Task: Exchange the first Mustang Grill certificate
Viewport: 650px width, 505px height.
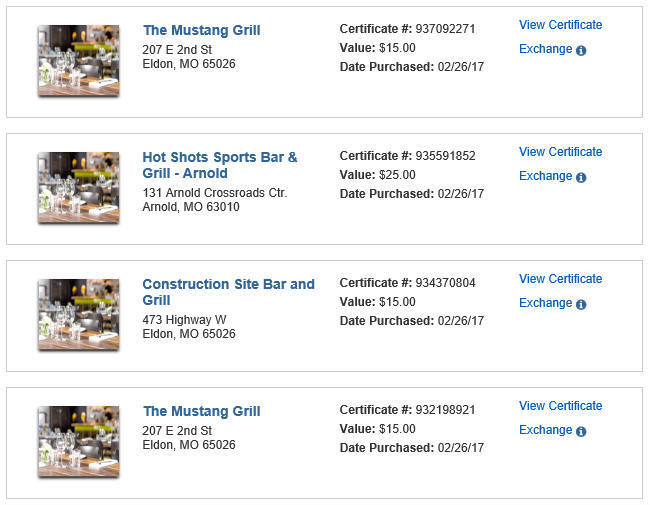Action: point(546,49)
